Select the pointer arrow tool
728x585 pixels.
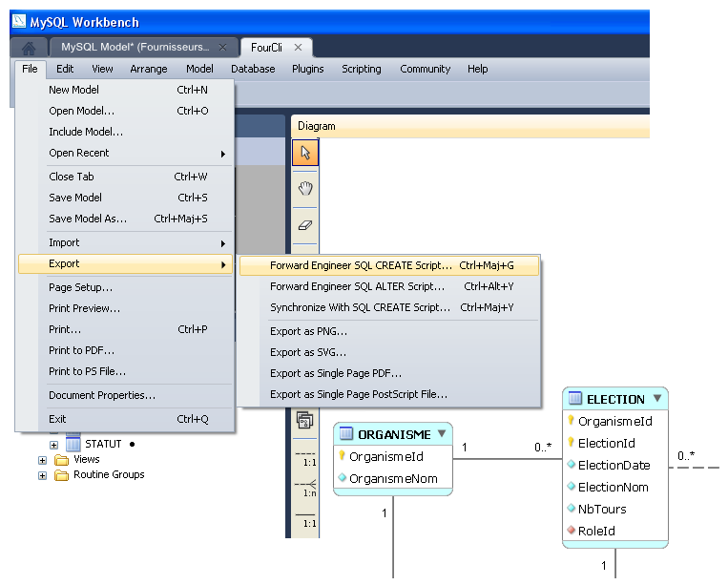(x=305, y=153)
